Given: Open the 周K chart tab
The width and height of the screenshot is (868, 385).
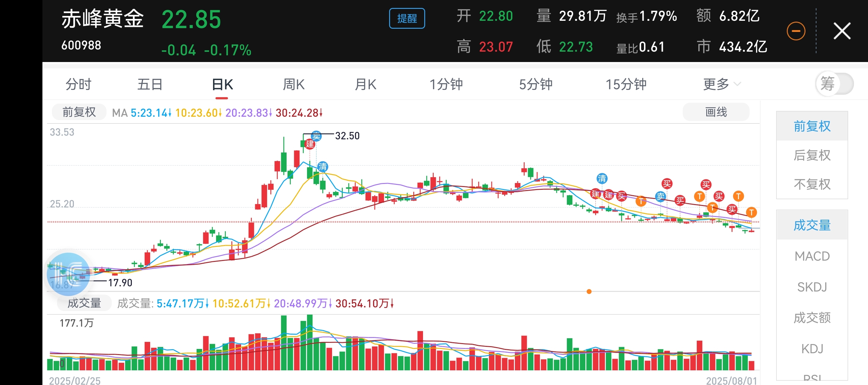Looking at the screenshot, I should 294,84.
